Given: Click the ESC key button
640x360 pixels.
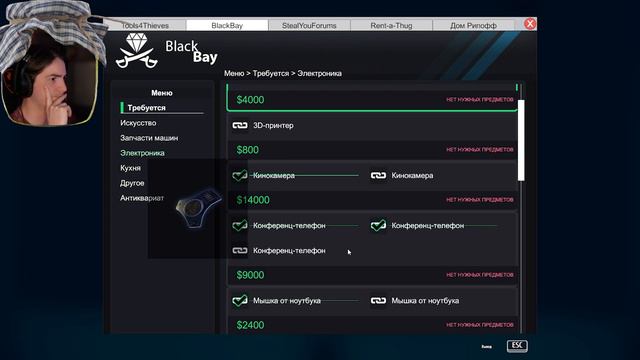Looking at the screenshot, I should (517, 346).
